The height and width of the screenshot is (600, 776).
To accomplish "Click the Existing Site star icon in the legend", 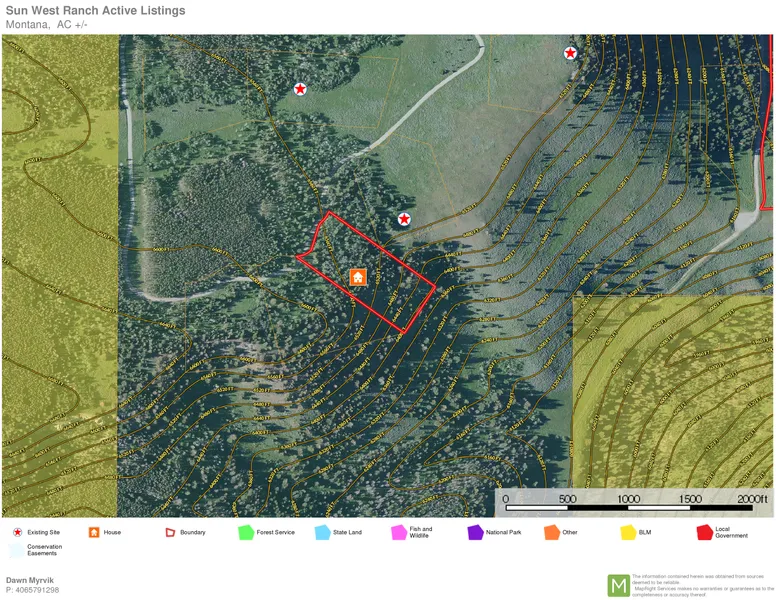I will coord(17,532).
